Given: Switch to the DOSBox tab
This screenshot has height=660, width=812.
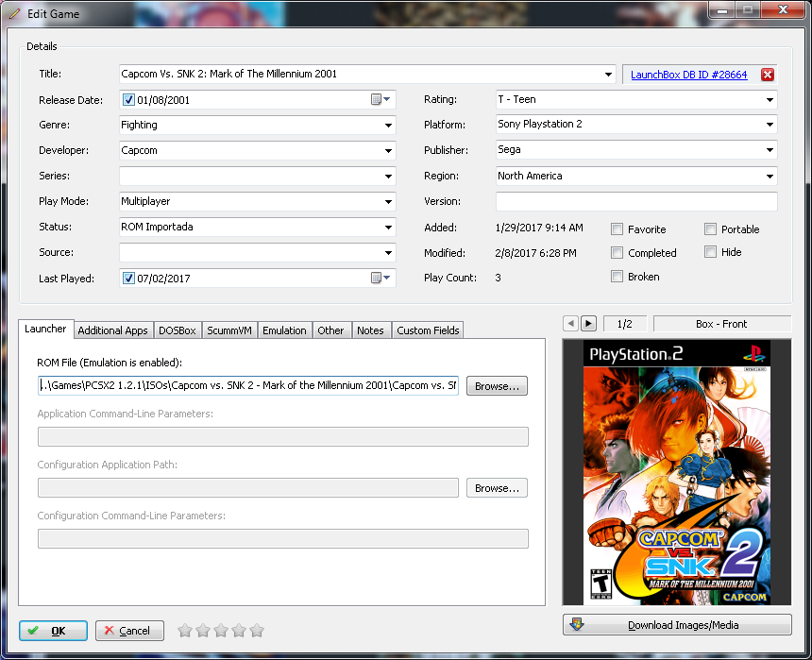Looking at the screenshot, I should pyautogui.click(x=178, y=330).
